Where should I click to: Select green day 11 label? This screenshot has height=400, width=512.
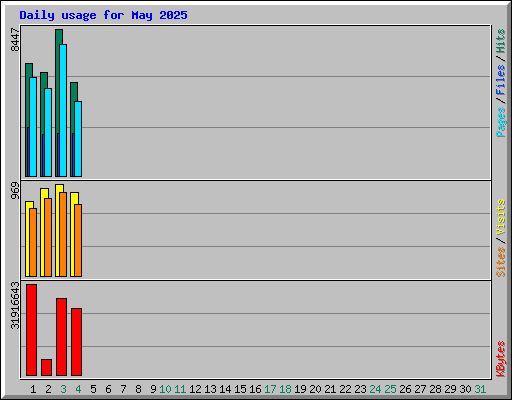180,389
